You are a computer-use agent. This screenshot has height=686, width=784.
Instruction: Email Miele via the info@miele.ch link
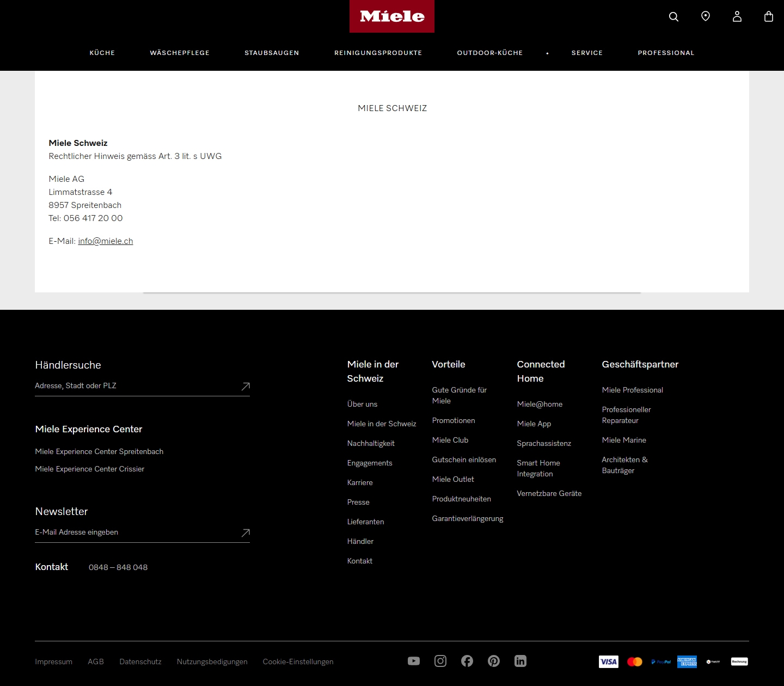click(x=105, y=241)
